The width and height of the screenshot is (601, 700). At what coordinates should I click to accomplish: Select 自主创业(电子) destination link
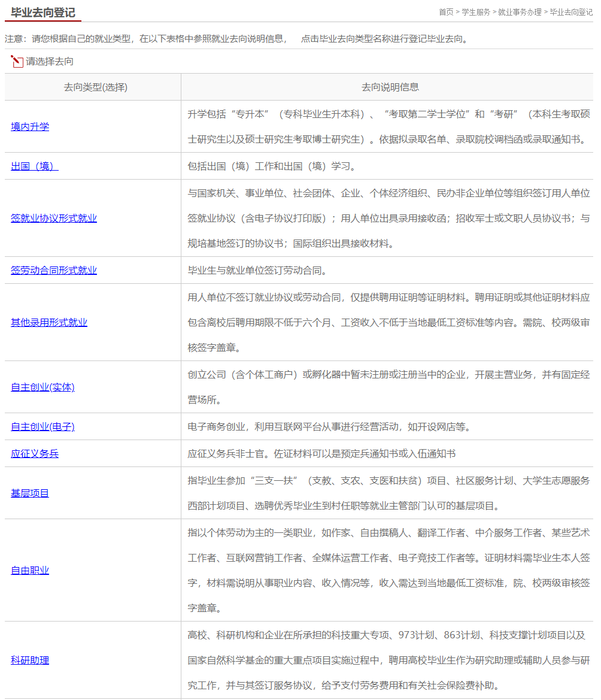tap(43, 427)
